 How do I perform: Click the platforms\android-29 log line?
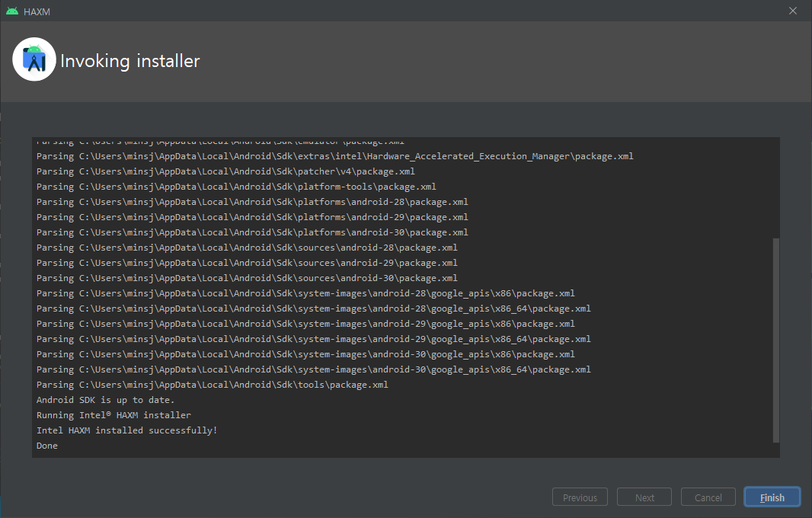[252, 217]
